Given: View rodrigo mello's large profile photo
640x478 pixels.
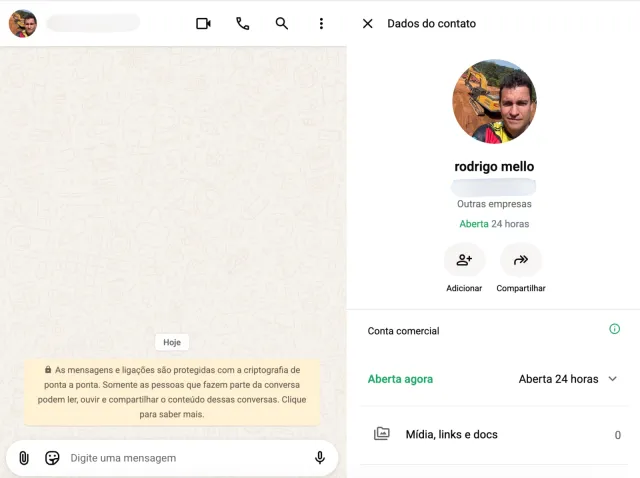Looking at the screenshot, I should pyautogui.click(x=494, y=101).
